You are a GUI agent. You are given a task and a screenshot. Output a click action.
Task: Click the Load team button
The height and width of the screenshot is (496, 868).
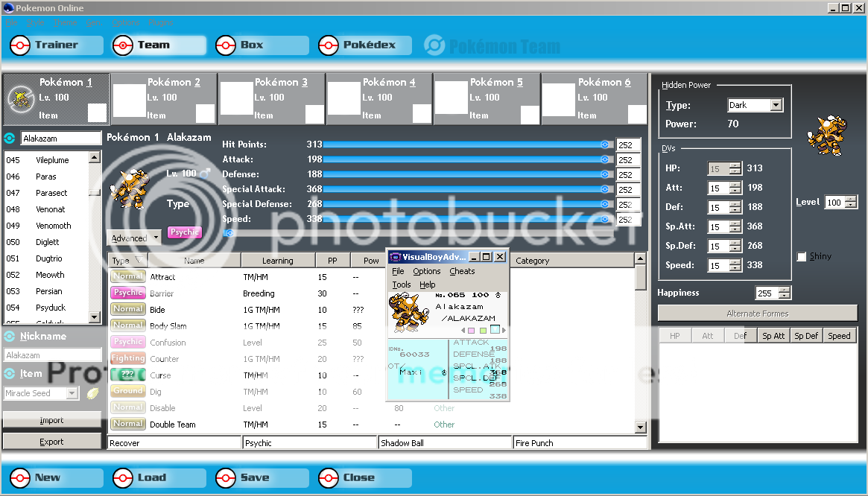(x=159, y=477)
